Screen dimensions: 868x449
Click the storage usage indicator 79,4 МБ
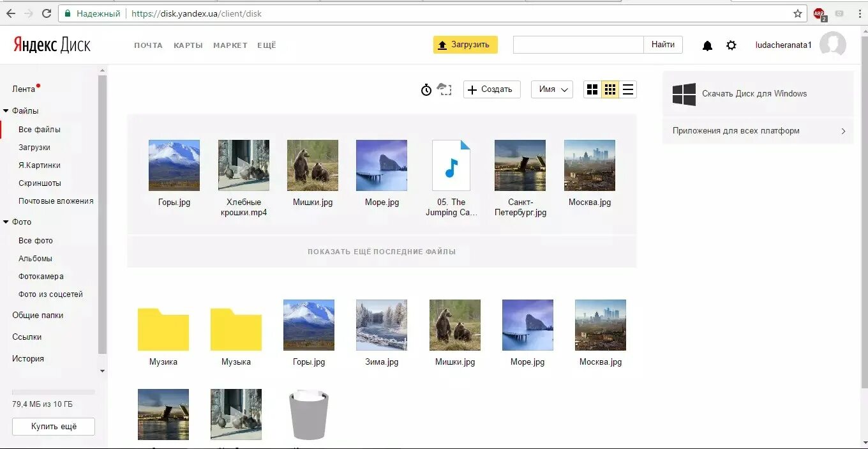(41, 404)
